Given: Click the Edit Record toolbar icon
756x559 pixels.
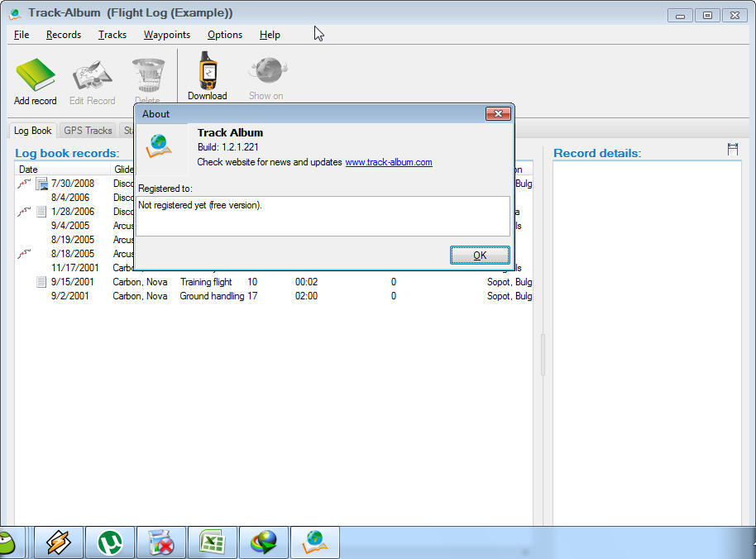Looking at the screenshot, I should pyautogui.click(x=92, y=74).
